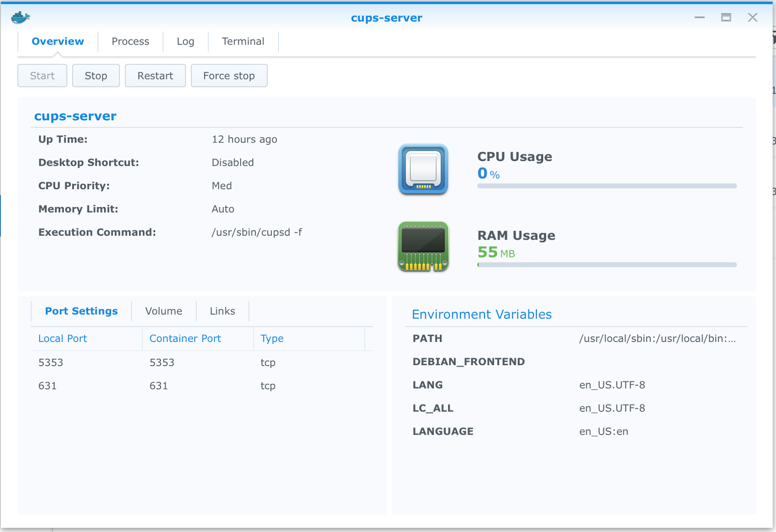
Task: Close the cups-server window
Action: coord(752,17)
